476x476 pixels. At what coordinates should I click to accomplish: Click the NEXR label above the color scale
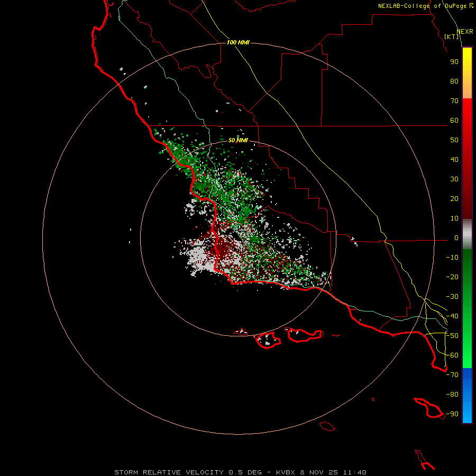tap(464, 32)
